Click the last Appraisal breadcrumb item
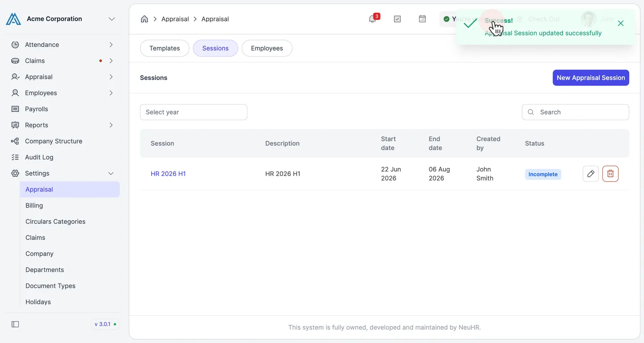This screenshot has height=343, width=644. 215,19
